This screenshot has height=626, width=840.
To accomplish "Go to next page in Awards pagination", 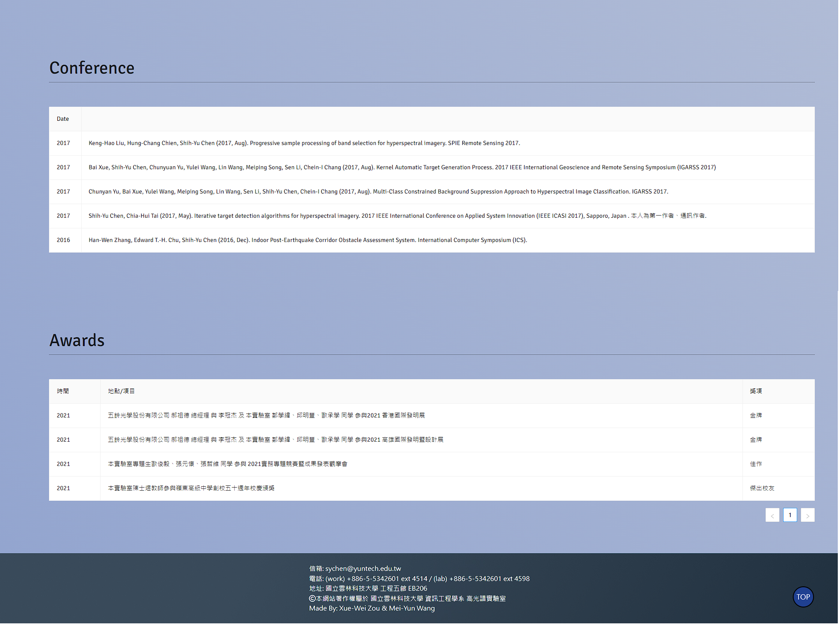I will [807, 515].
